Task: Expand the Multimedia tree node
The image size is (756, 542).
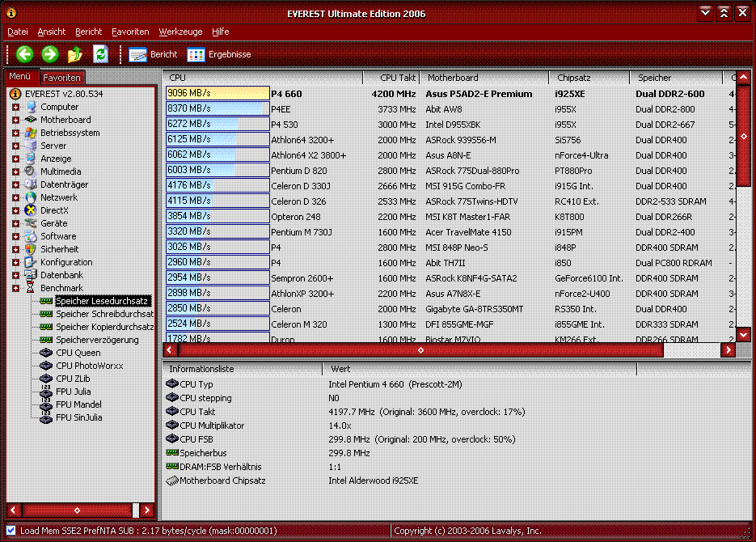Action: 16,171
